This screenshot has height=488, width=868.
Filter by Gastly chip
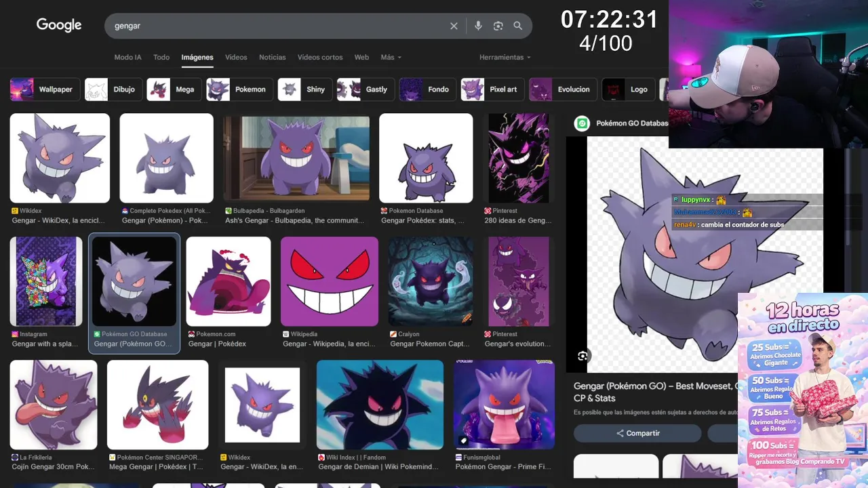pos(366,89)
